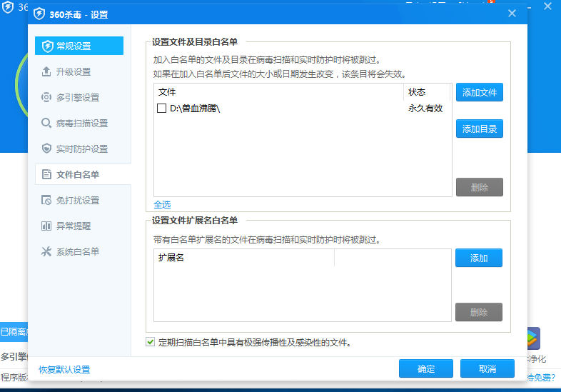561x392 pixels.
Task: Click the 扩展名 column header
Action: pyautogui.click(x=171, y=258)
